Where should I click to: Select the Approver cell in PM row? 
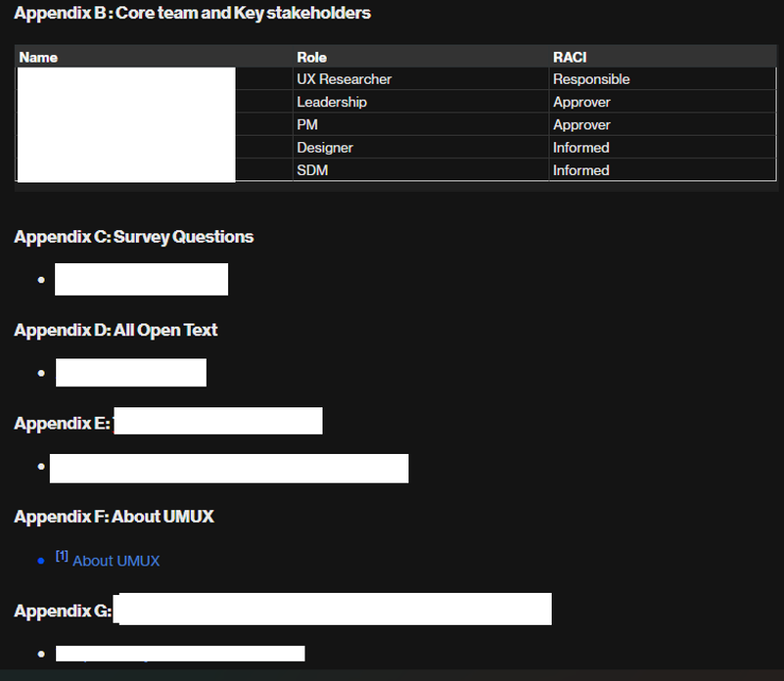pyautogui.click(x=663, y=124)
